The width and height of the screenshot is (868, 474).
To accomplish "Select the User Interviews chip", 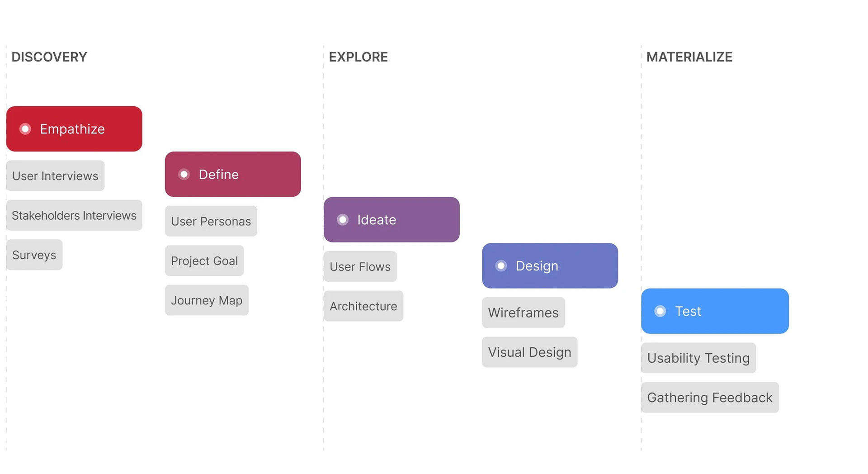I will (x=55, y=175).
